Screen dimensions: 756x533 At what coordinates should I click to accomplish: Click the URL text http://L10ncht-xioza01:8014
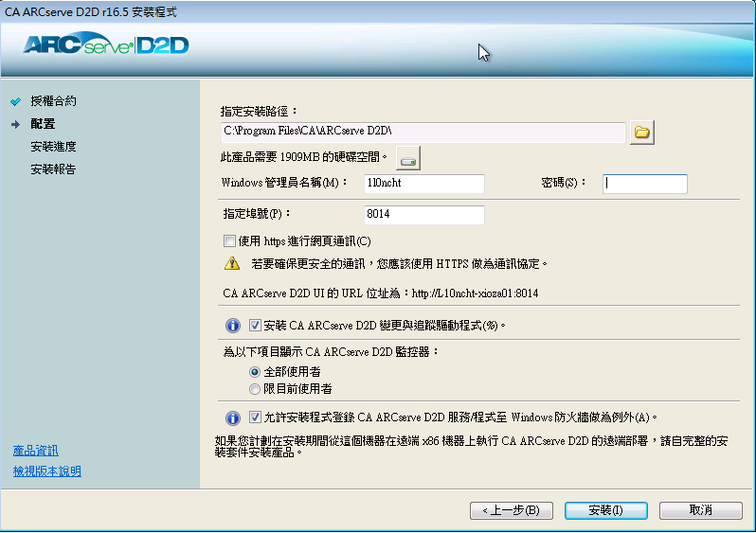475,293
